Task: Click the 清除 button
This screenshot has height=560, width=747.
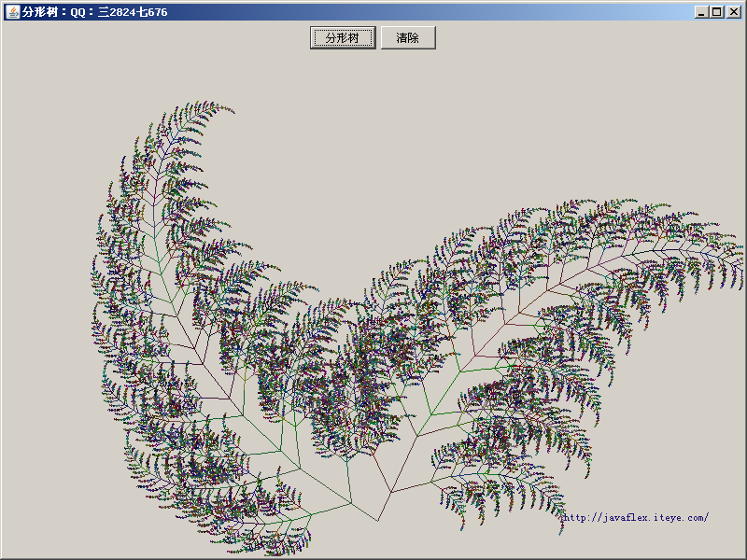Action: [x=408, y=37]
